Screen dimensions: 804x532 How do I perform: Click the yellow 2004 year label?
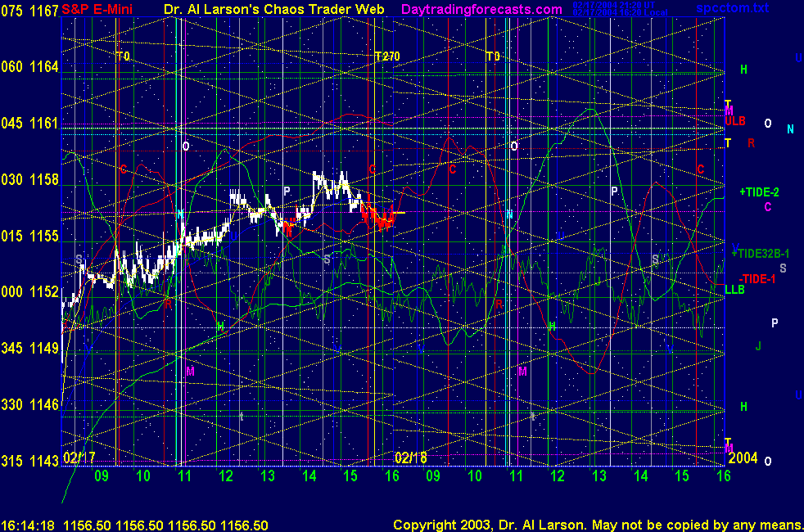[x=743, y=458]
